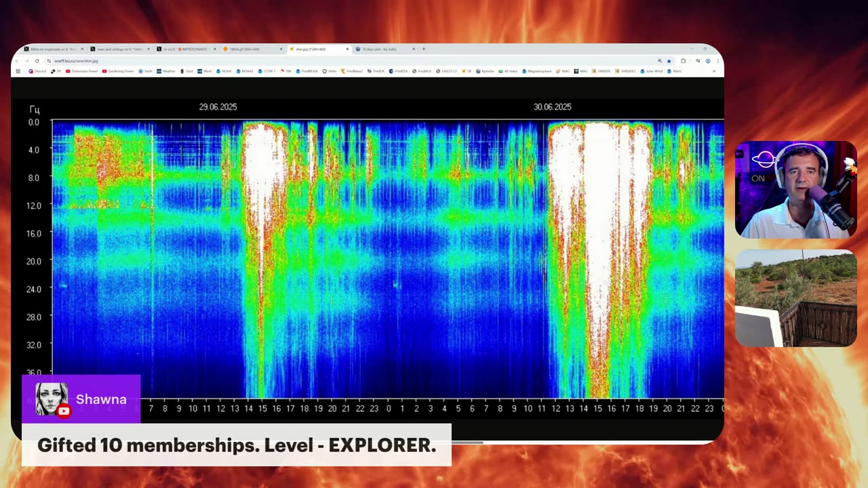
Task: Close the TWSA.gif tab
Action: pos(281,49)
